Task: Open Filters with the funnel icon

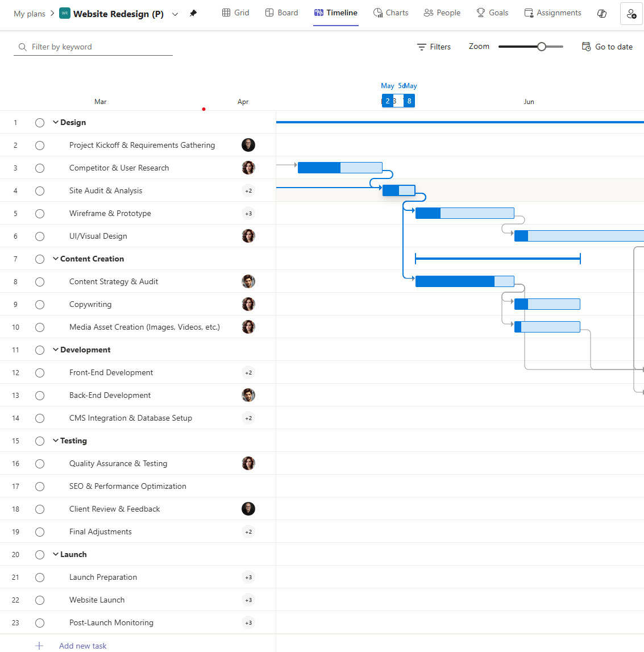Action: click(422, 47)
